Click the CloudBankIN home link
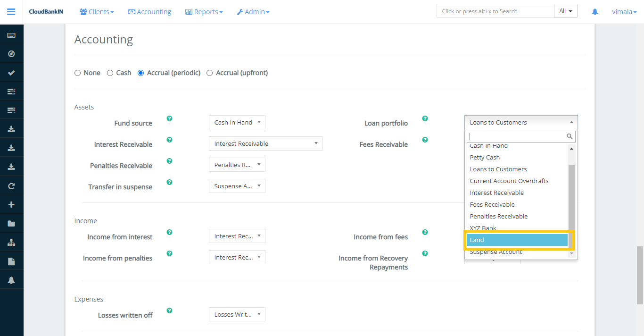Viewport: 644px width, 336px height. point(46,11)
